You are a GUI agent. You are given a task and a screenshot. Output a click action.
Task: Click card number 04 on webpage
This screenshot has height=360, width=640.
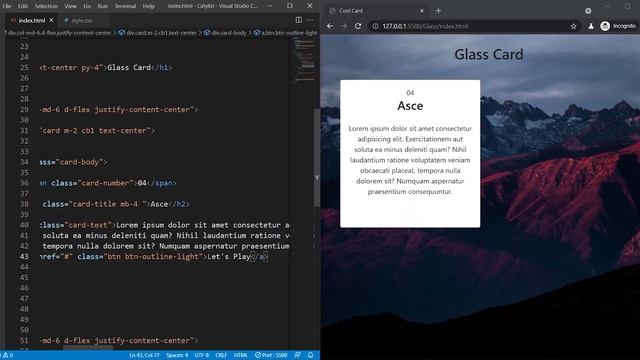[410, 93]
